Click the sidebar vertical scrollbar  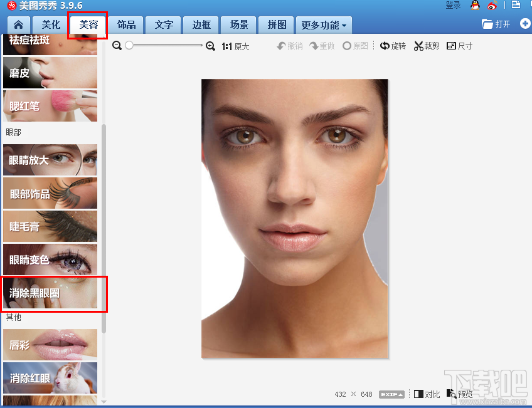pos(104,229)
